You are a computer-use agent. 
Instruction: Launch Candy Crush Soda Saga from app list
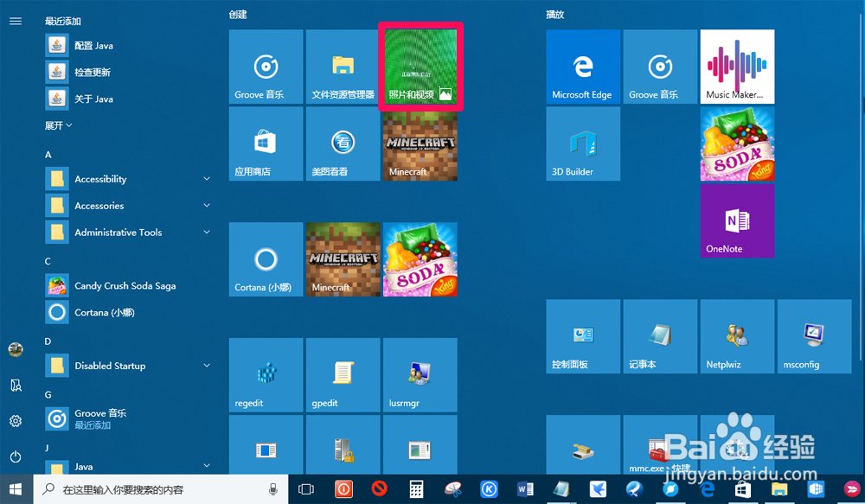point(128,285)
